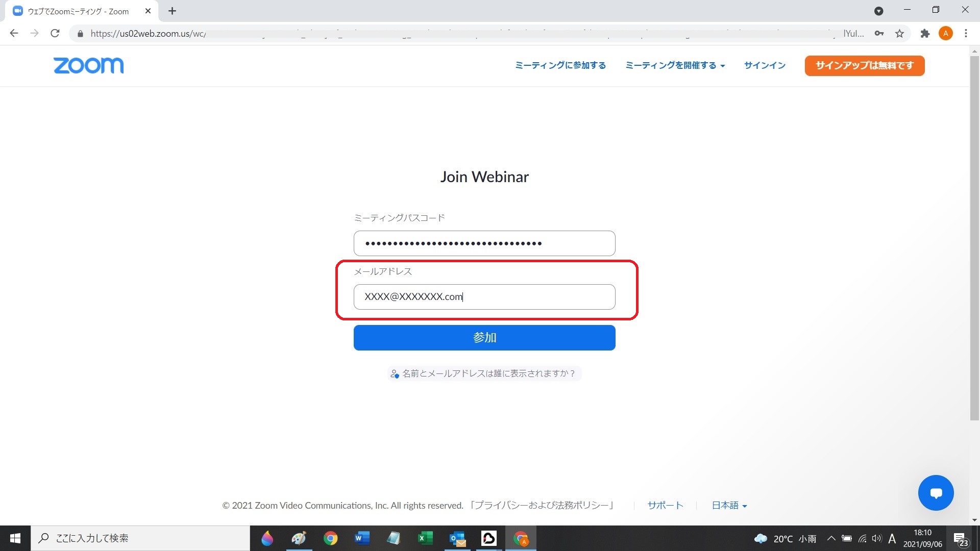Go back using browser back arrow
The height and width of the screenshot is (551, 980).
pyautogui.click(x=14, y=34)
